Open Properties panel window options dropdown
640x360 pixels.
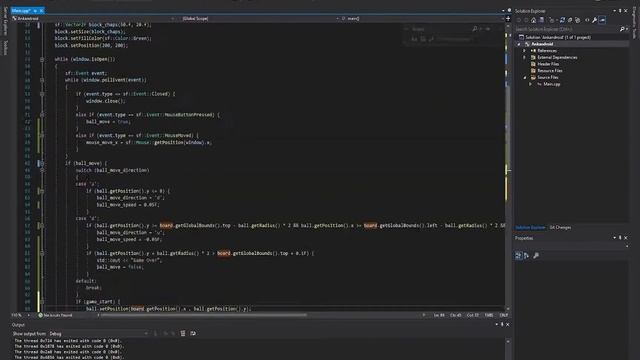[x=614, y=238]
